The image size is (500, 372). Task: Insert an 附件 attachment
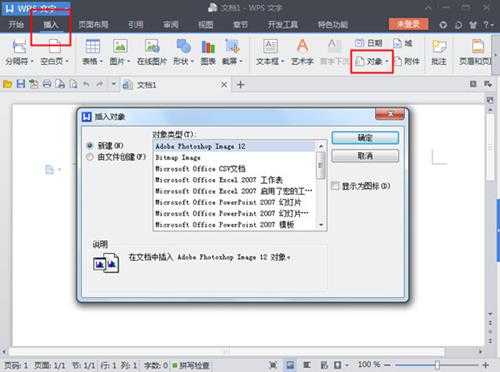[x=407, y=61]
